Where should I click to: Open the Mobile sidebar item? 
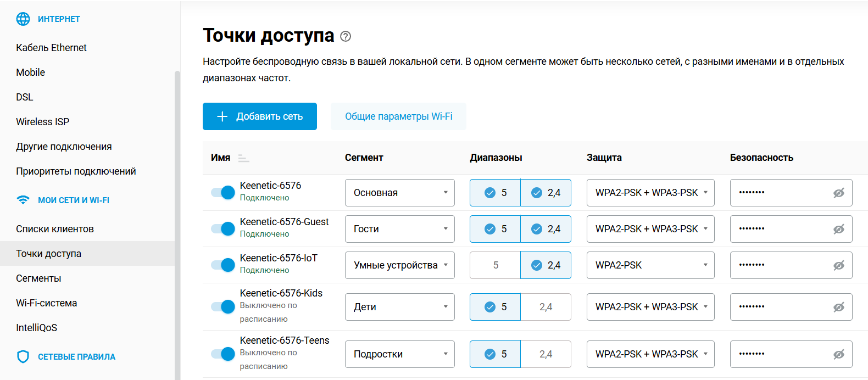point(31,72)
